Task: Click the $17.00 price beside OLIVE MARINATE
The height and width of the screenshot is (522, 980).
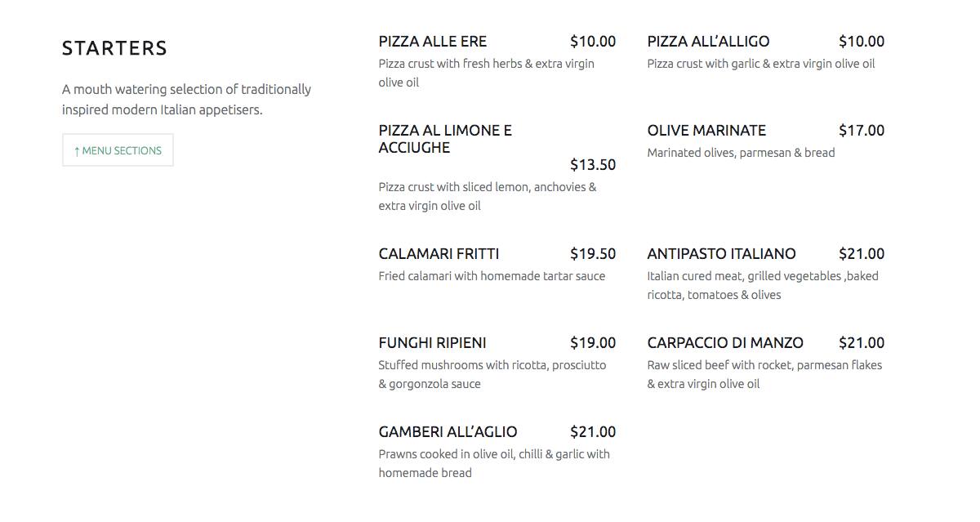Action: pos(862,130)
